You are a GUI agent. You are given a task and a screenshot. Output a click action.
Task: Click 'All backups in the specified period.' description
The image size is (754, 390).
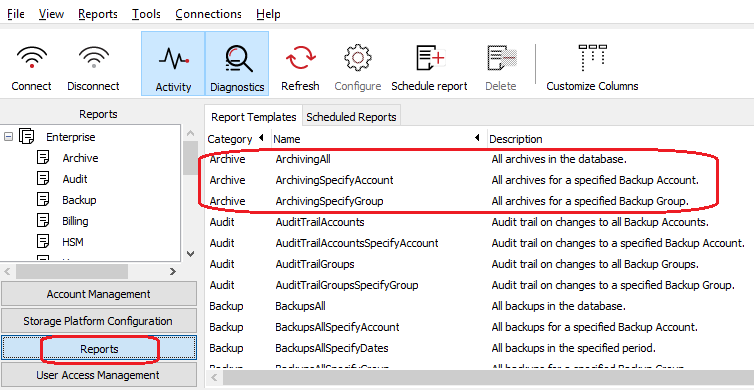pos(574,348)
